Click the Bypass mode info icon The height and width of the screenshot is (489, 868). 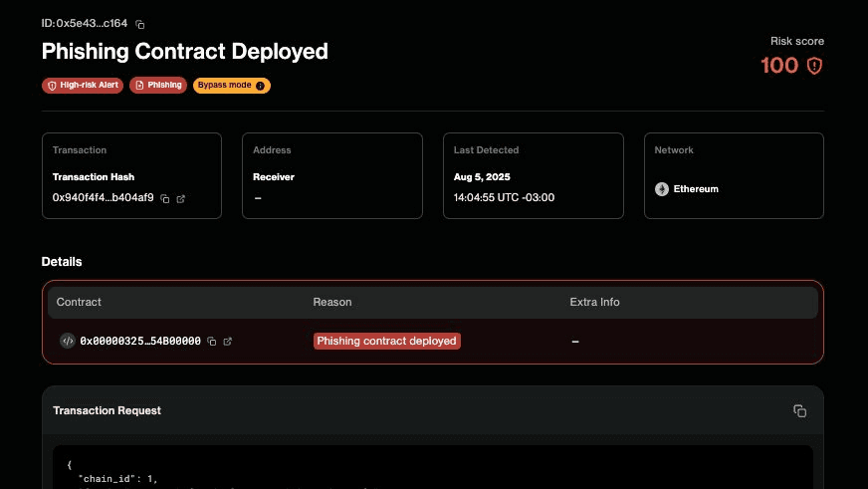click(x=260, y=86)
